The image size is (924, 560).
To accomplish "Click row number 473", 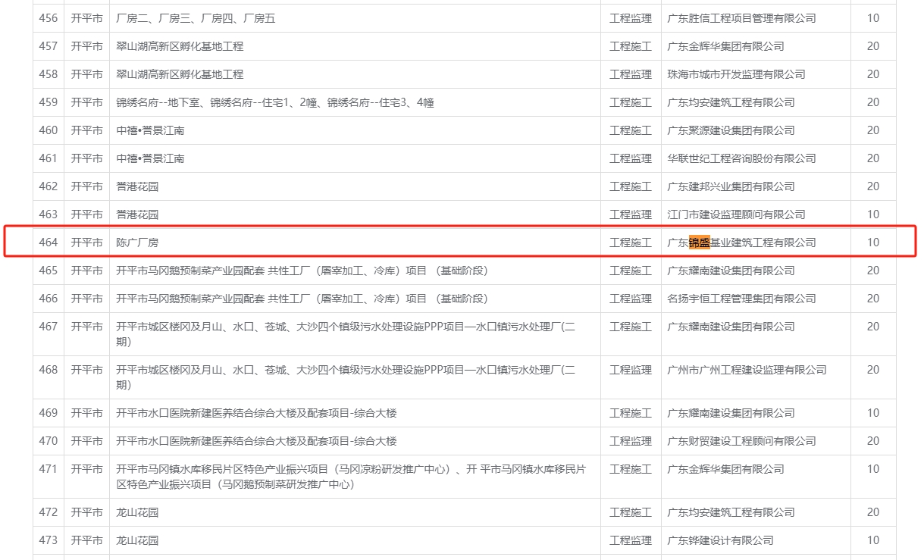I will click(49, 540).
